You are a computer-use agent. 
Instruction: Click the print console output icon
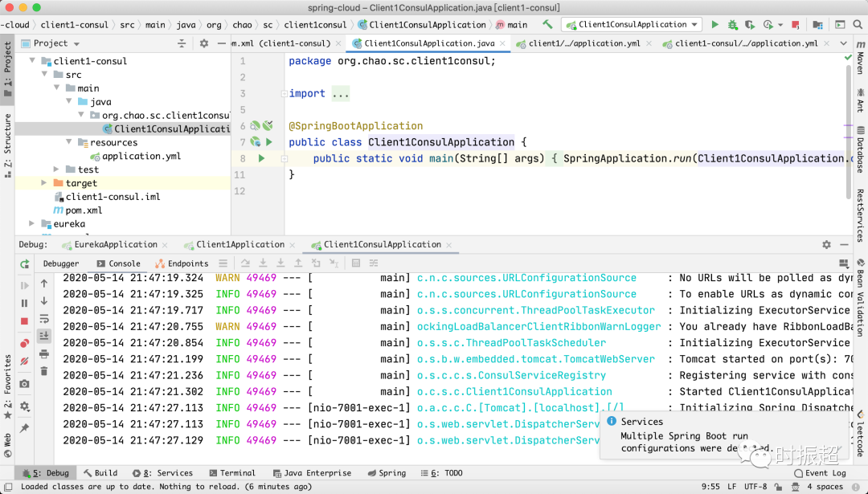point(44,353)
